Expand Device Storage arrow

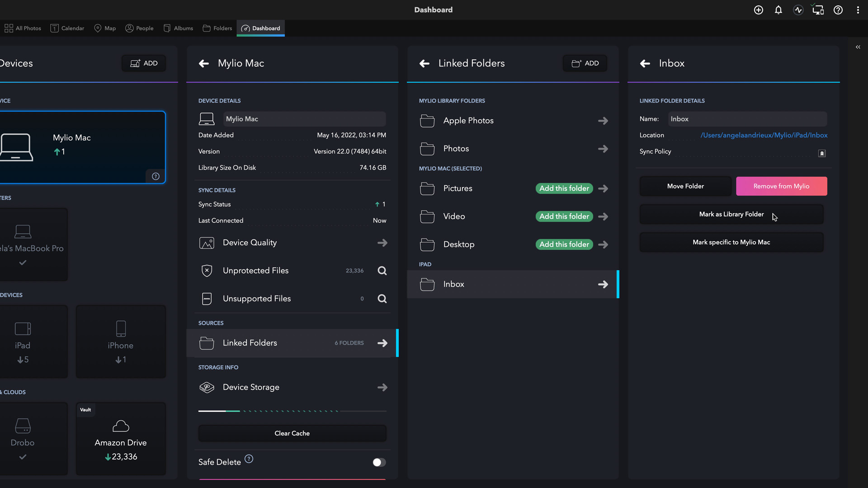point(382,388)
